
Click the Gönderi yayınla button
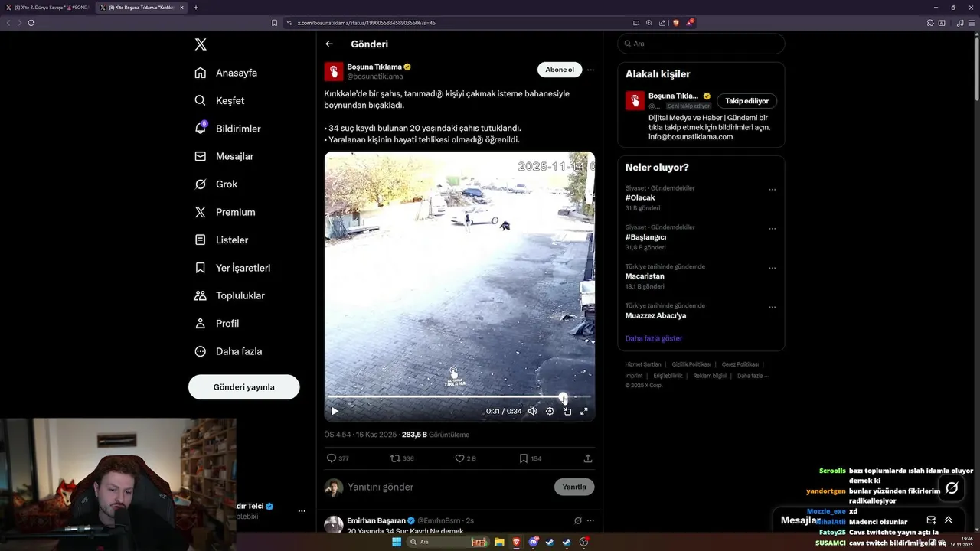click(243, 387)
